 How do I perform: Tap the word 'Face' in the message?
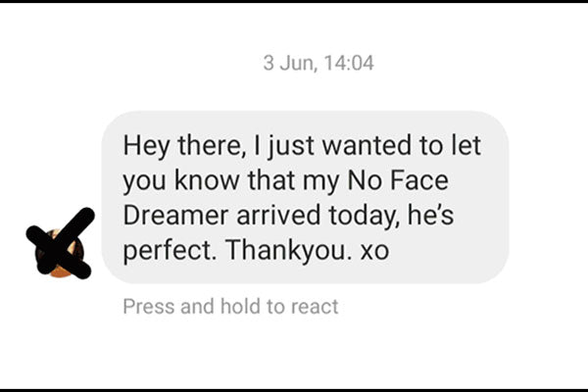point(419,180)
